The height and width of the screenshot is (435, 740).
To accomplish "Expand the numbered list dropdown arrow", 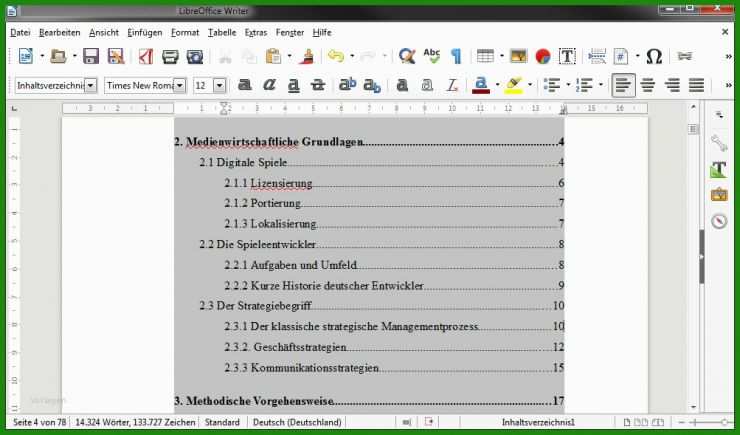I will pos(601,85).
